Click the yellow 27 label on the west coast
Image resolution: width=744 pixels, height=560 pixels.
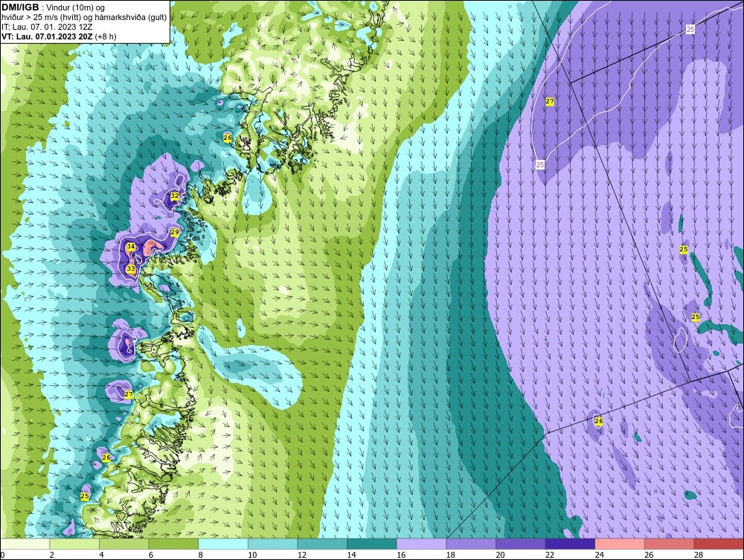[129, 394]
